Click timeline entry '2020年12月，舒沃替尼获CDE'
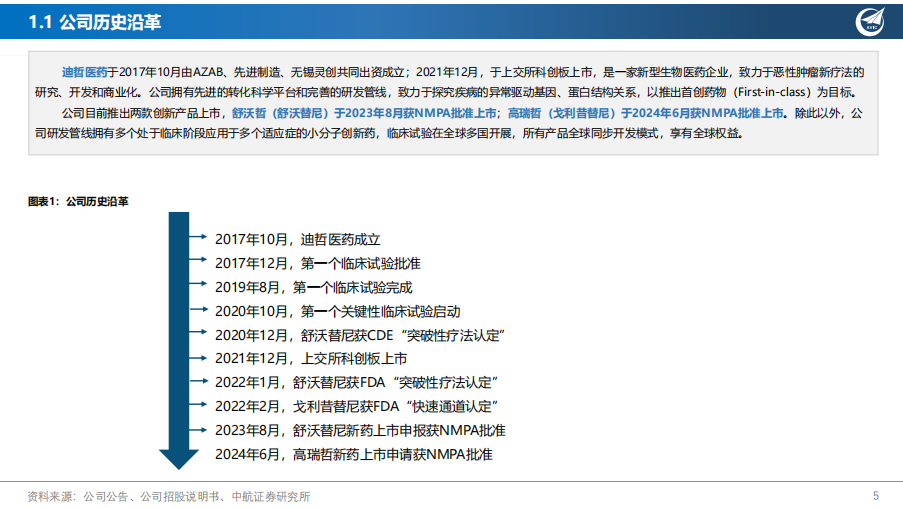 coord(360,335)
